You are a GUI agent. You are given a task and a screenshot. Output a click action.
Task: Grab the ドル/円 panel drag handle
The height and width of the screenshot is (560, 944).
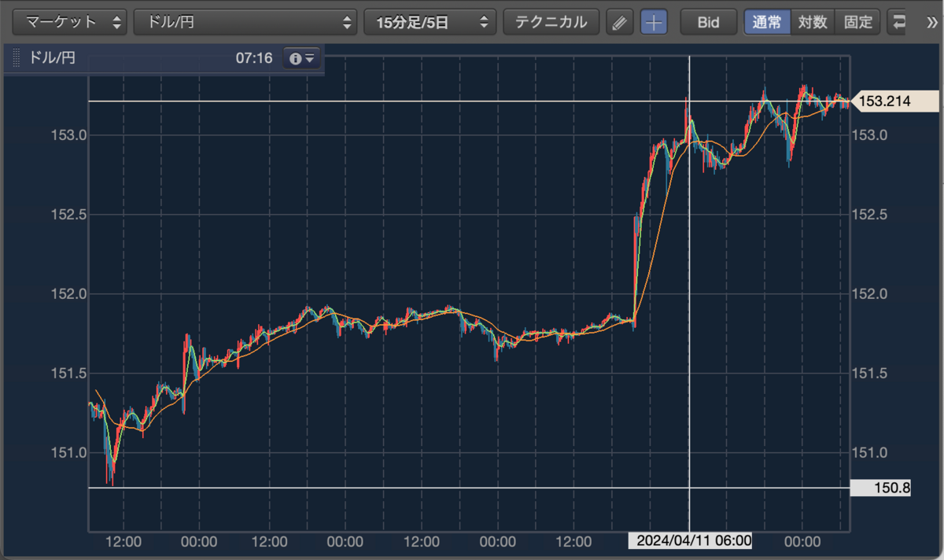click(x=17, y=58)
